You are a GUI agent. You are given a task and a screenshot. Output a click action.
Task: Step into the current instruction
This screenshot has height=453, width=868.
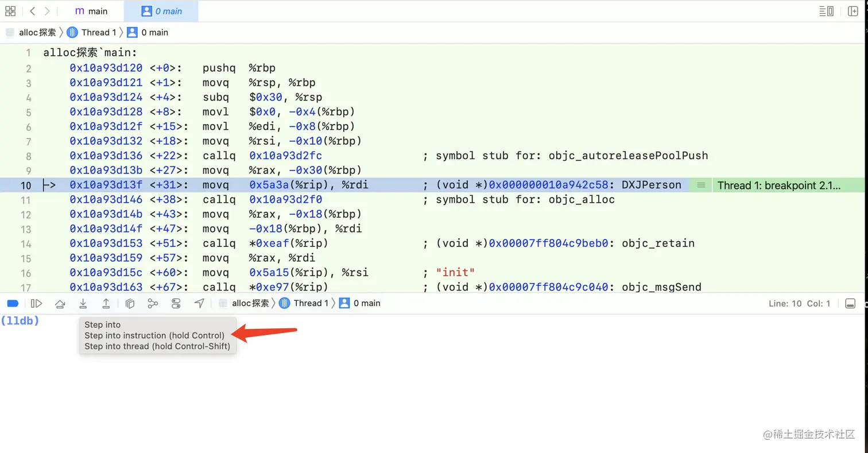pyautogui.click(x=83, y=303)
